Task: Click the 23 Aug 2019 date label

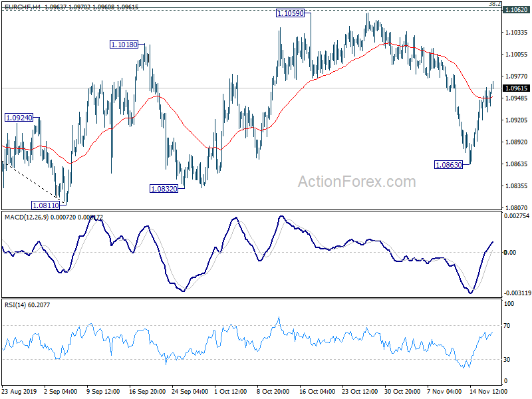Action: point(19,392)
